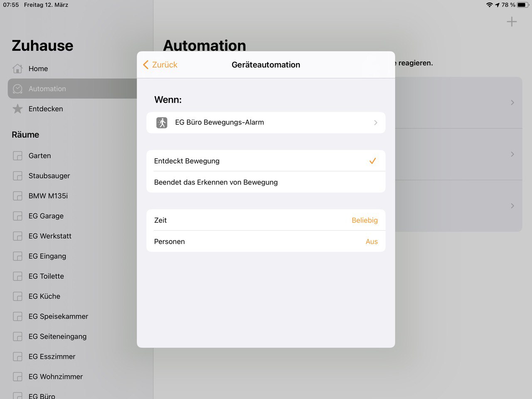Screen dimensions: 532x399
Task: Open the first automation row chevron behind dialog
Action: tap(512, 103)
